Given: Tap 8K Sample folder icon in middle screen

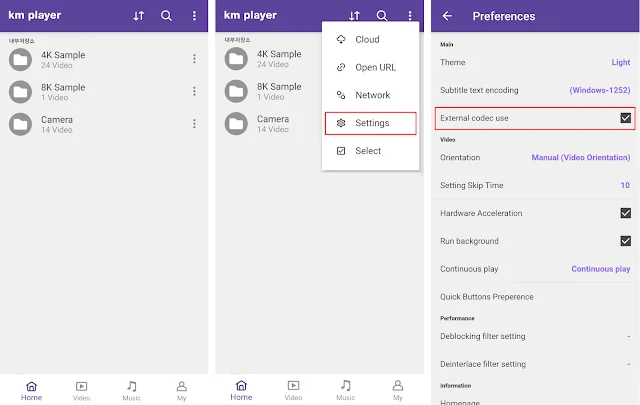Looking at the screenshot, I should (236, 91).
